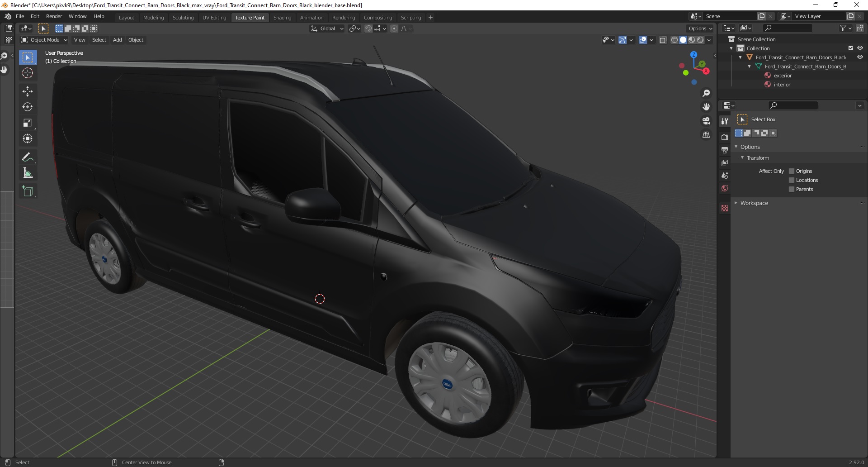Hide the Collection with its eye icon
The image size is (868, 467).
point(860,48)
